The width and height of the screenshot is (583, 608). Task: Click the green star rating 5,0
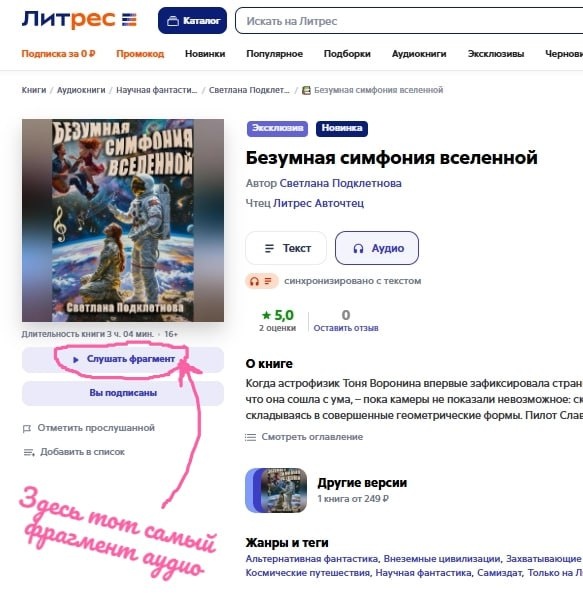tap(278, 315)
